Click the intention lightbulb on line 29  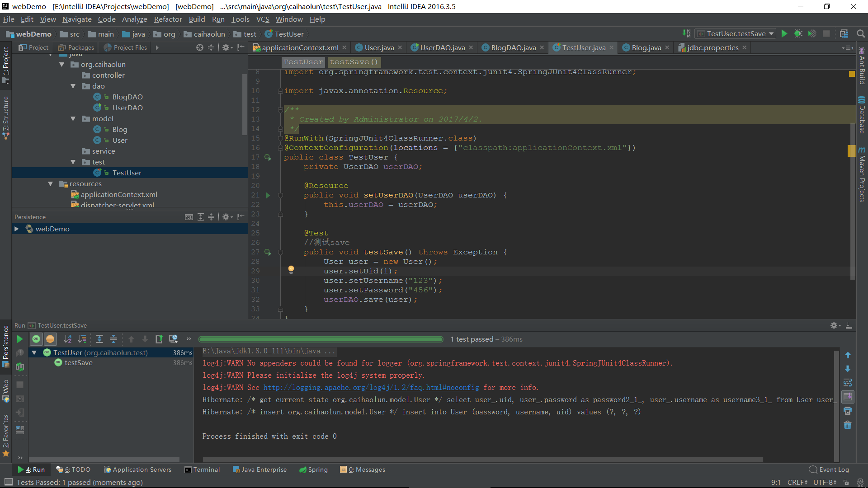(291, 270)
